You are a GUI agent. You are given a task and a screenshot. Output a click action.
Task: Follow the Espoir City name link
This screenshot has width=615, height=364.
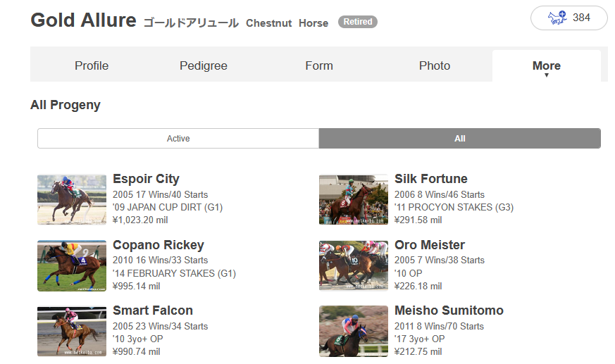pyautogui.click(x=146, y=179)
